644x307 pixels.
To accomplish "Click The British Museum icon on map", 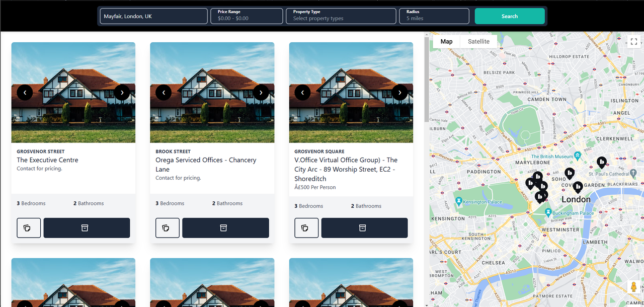I will (578, 155).
